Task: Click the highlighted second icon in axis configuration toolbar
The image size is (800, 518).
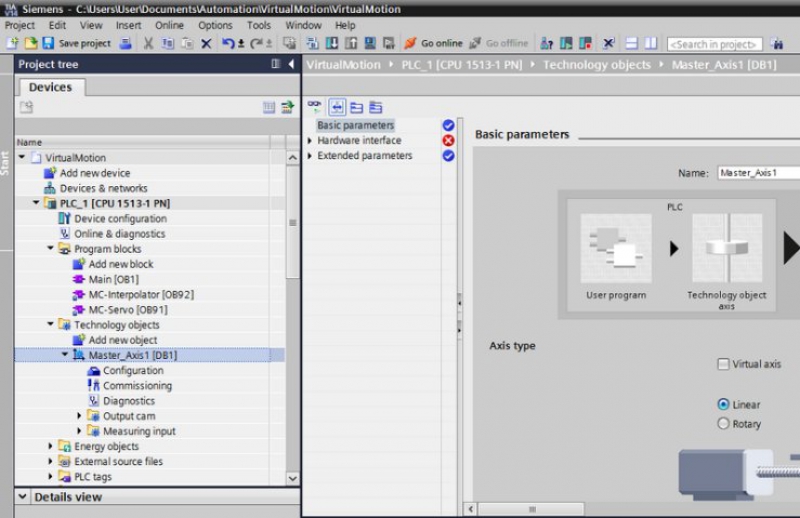Action: (x=337, y=107)
